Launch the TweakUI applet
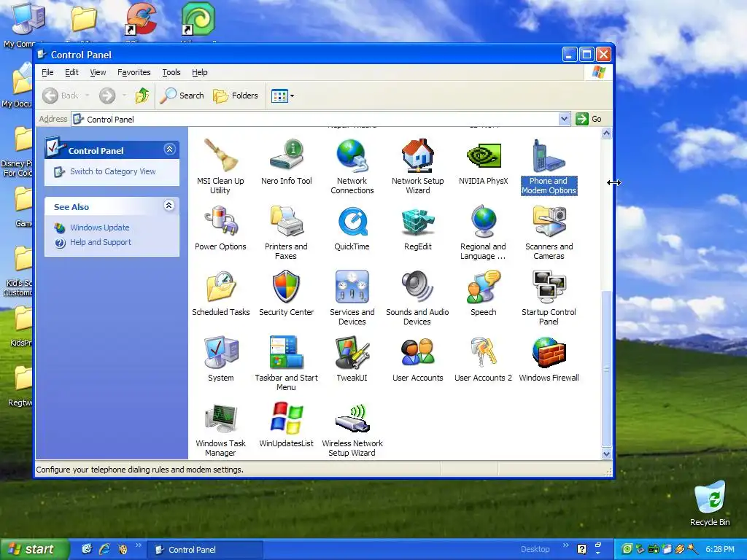747x560 pixels. [352, 358]
